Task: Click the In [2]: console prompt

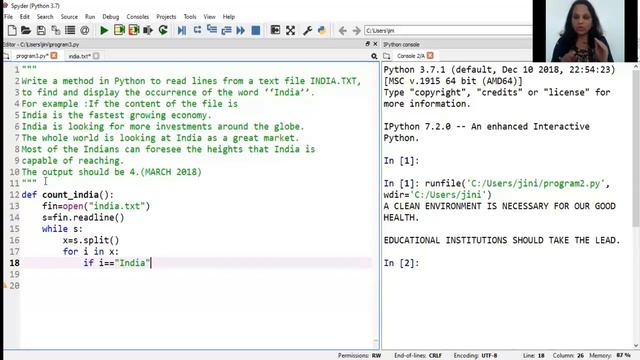Action: tap(401, 263)
